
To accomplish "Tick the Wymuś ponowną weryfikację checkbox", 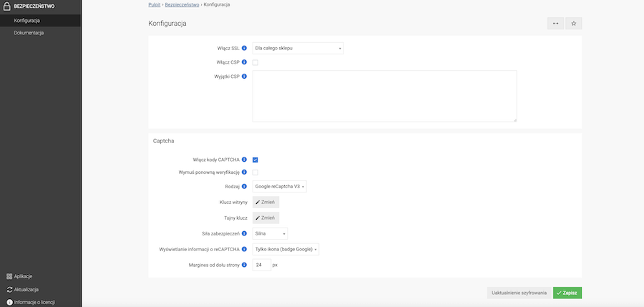I will [255, 172].
